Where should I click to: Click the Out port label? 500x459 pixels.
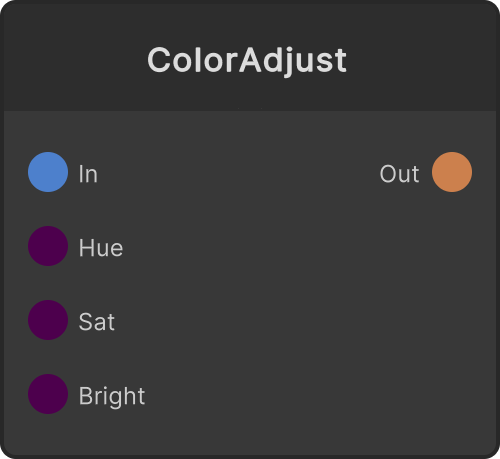pos(399,174)
